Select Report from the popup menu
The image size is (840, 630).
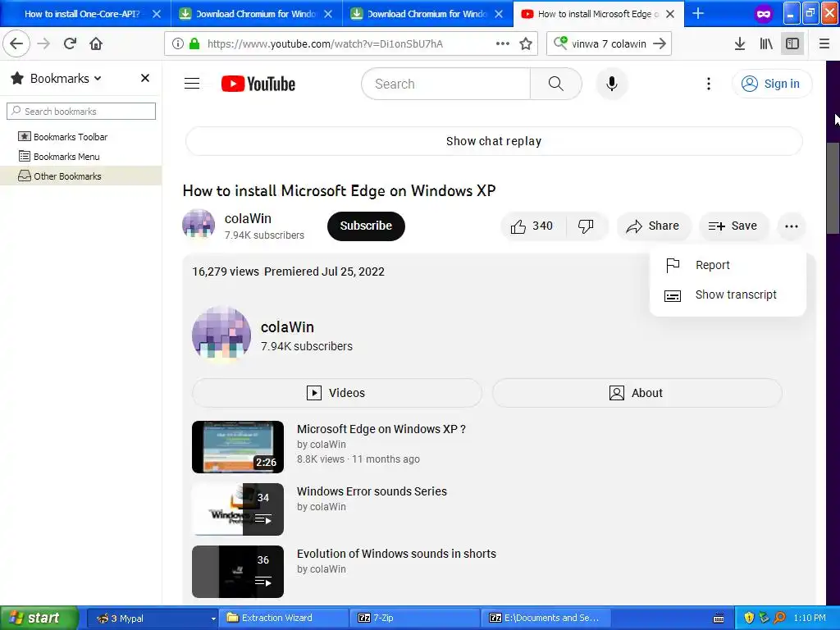[x=728, y=265]
